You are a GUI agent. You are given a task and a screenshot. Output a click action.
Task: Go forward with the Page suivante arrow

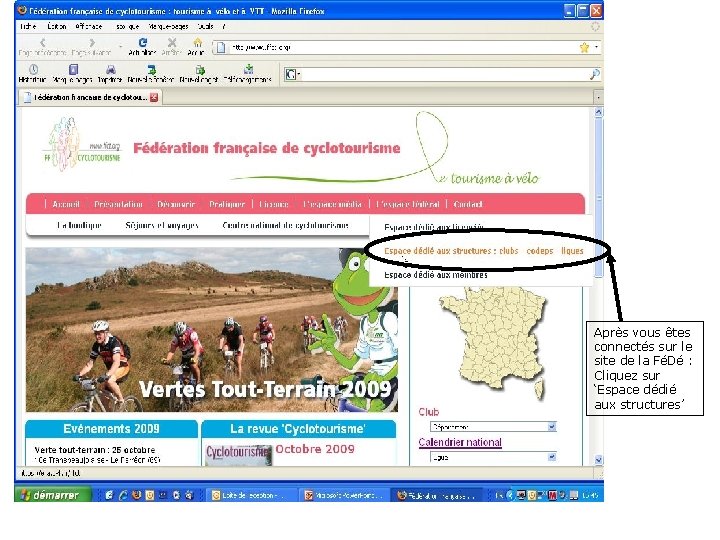[92, 43]
